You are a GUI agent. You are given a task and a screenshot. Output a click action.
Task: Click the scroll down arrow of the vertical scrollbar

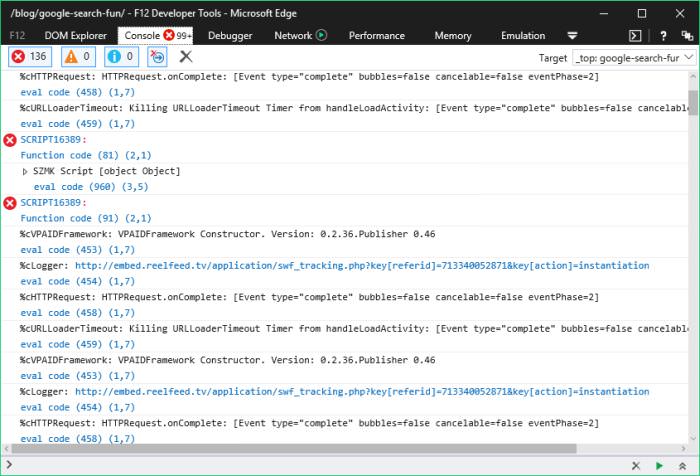coord(692,438)
